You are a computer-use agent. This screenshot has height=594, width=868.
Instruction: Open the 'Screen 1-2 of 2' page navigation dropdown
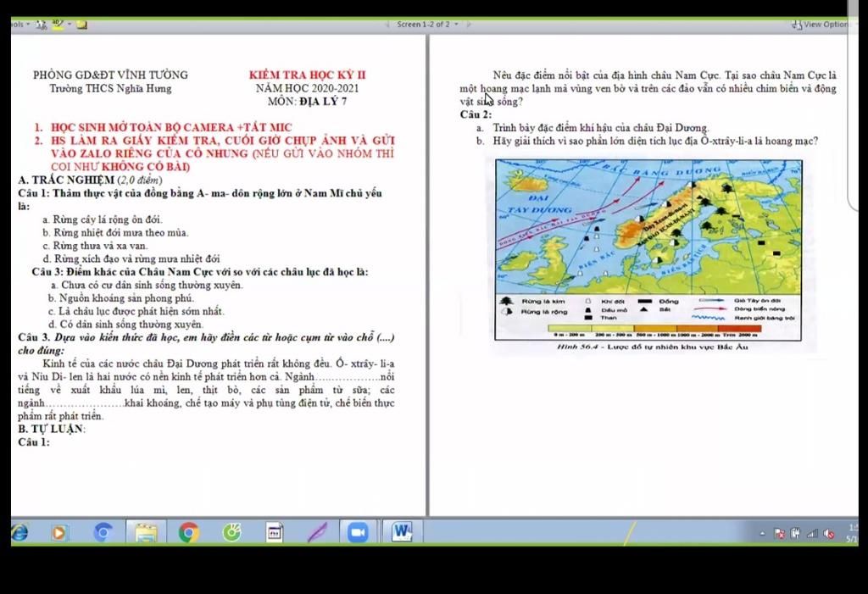tap(427, 25)
